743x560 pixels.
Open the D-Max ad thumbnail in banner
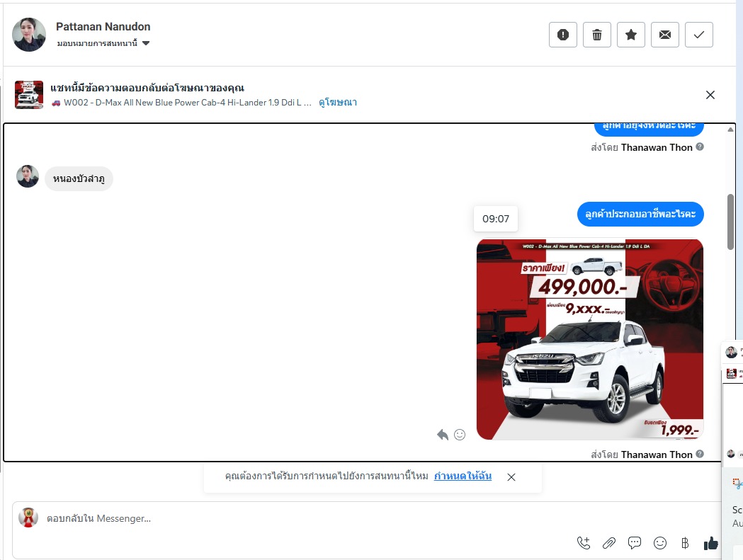pyautogui.click(x=29, y=95)
